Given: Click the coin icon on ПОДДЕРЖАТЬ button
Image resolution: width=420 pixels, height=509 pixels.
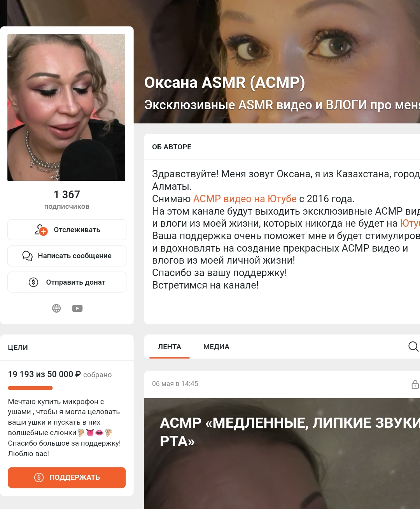Looking at the screenshot, I should pos(39,478).
